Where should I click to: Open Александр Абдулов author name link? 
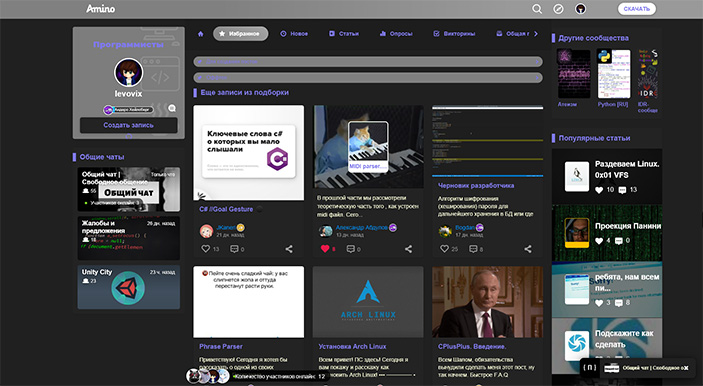[362, 228]
